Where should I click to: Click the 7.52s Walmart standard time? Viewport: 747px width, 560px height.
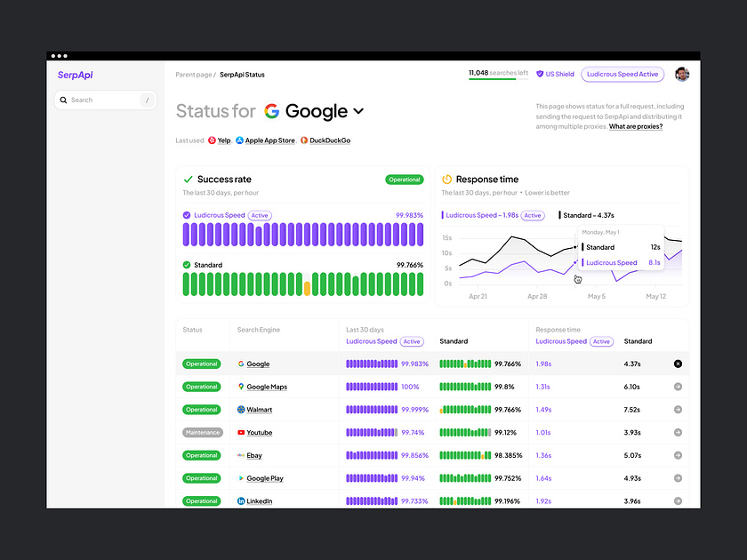(x=631, y=410)
